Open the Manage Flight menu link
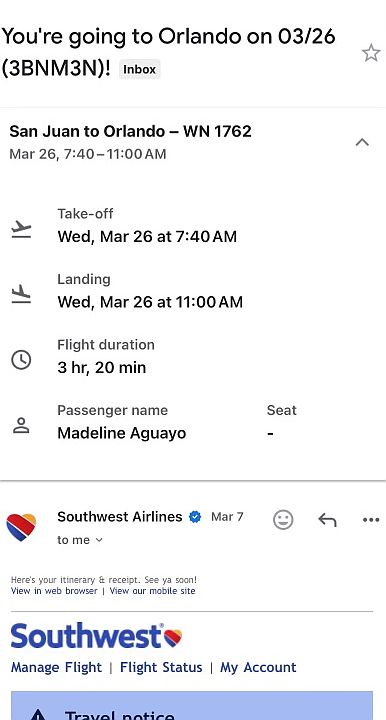The image size is (386, 720). click(x=56, y=667)
